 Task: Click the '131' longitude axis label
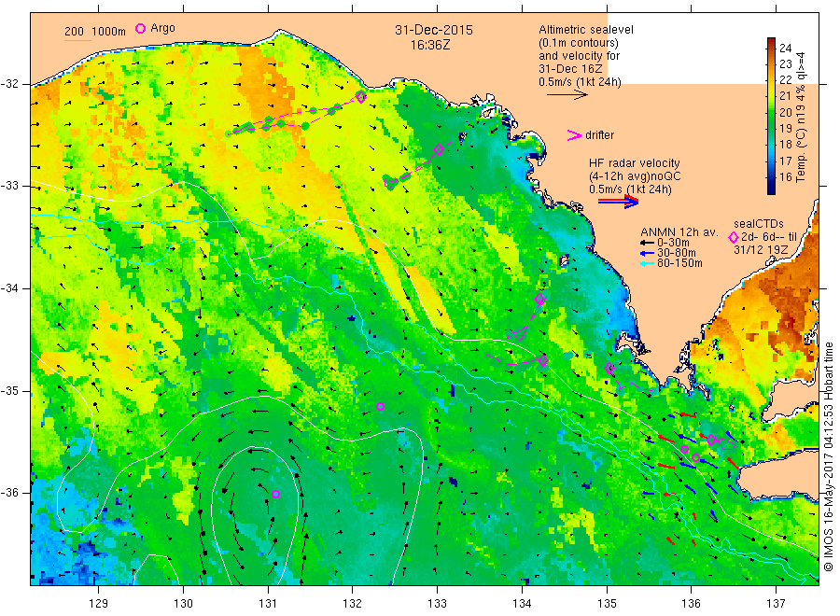coord(268,604)
